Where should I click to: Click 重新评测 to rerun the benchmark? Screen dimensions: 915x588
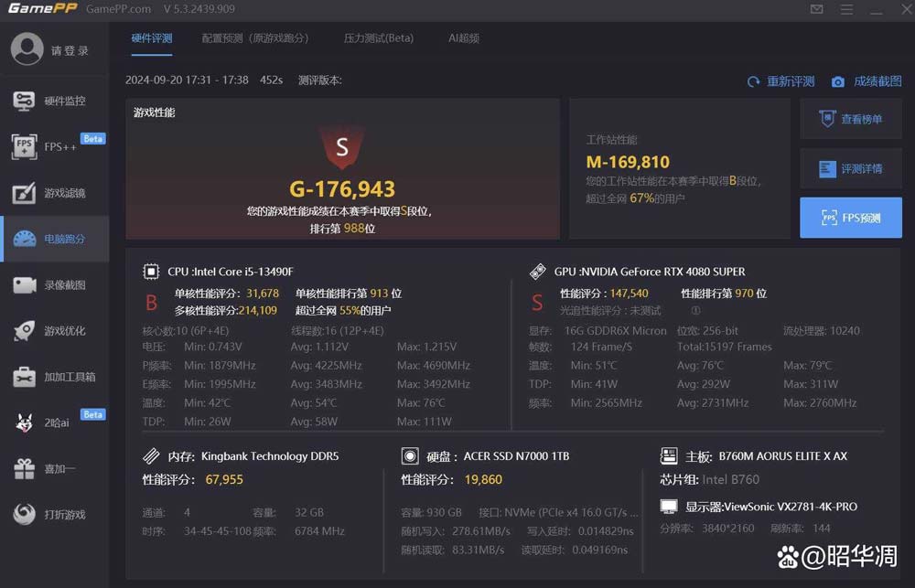click(x=780, y=81)
